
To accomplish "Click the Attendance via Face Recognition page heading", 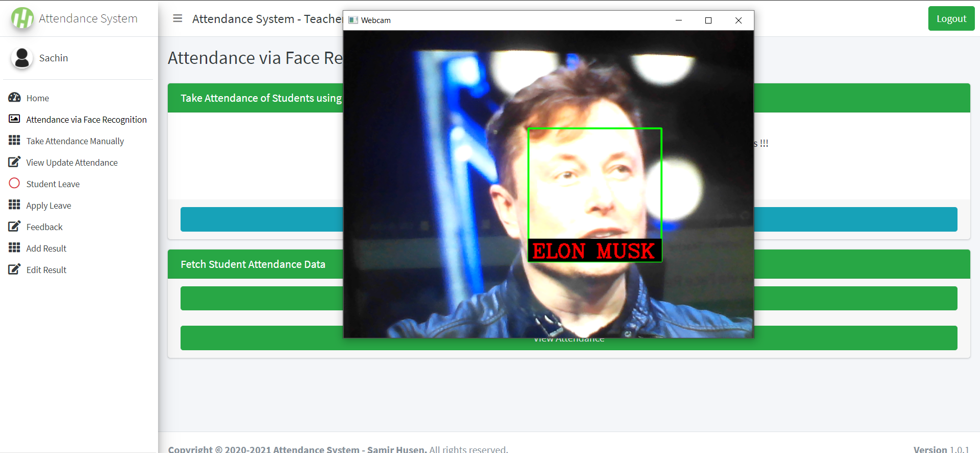I will pyautogui.click(x=255, y=58).
